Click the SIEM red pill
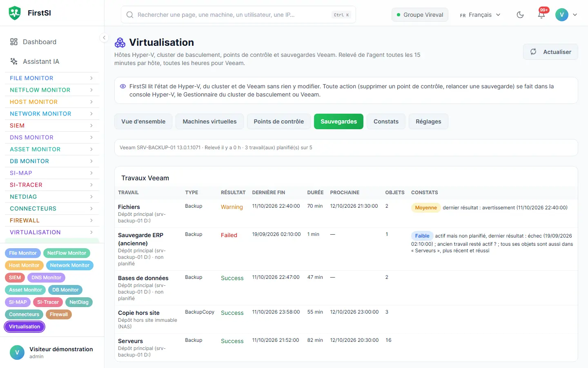Image resolution: width=588 pixels, height=368 pixels. point(15,278)
